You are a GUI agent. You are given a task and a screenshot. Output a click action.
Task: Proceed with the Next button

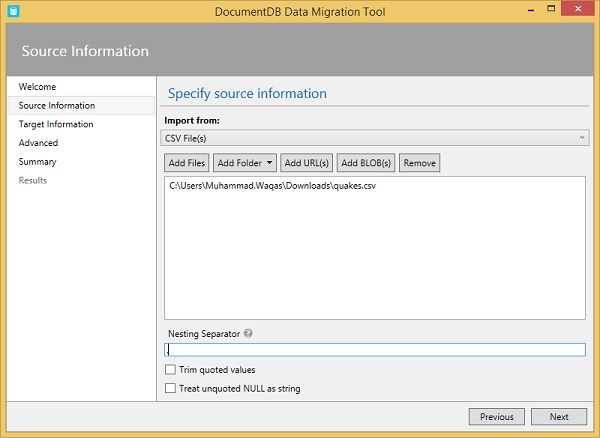pyautogui.click(x=559, y=417)
